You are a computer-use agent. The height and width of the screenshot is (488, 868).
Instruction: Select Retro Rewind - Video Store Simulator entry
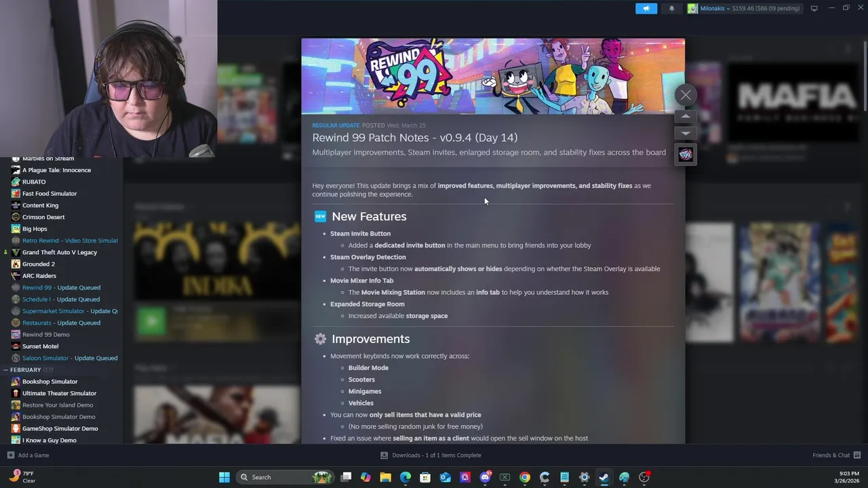(x=64, y=241)
